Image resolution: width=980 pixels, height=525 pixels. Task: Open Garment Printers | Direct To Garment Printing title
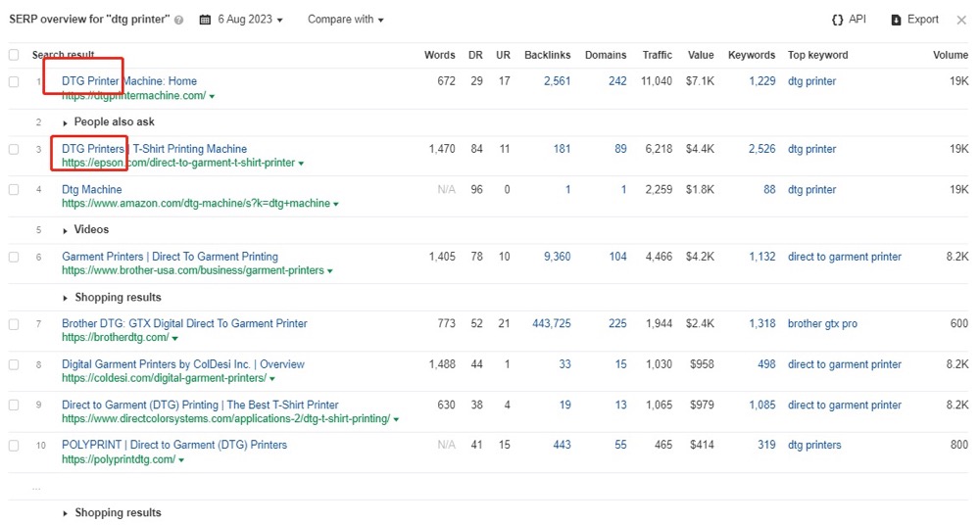(x=170, y=257)
